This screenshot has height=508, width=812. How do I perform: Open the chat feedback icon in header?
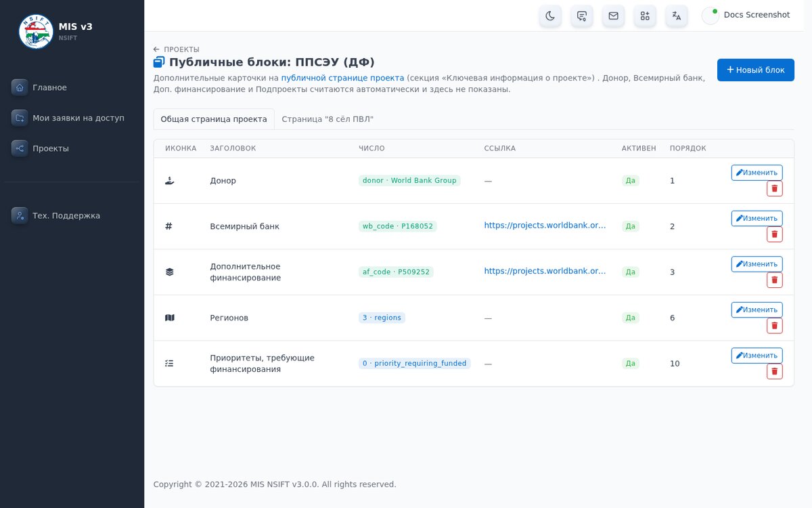coord(582,16)
